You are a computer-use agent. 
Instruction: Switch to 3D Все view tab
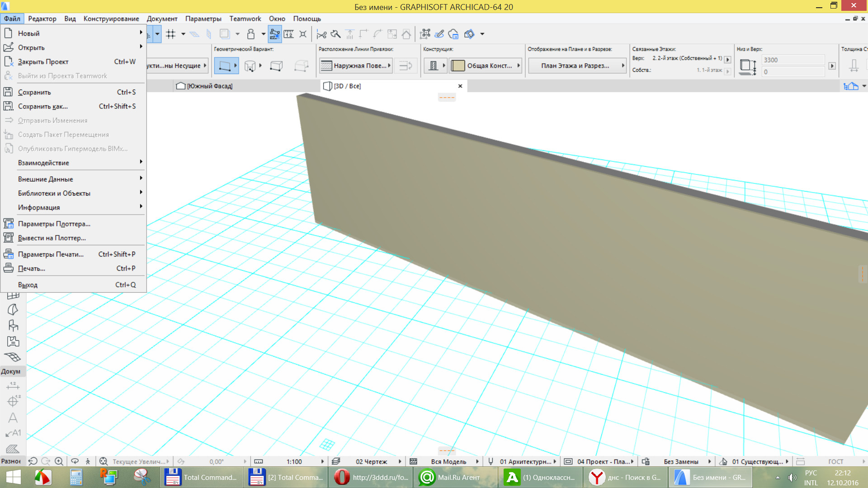click(346, 86)
